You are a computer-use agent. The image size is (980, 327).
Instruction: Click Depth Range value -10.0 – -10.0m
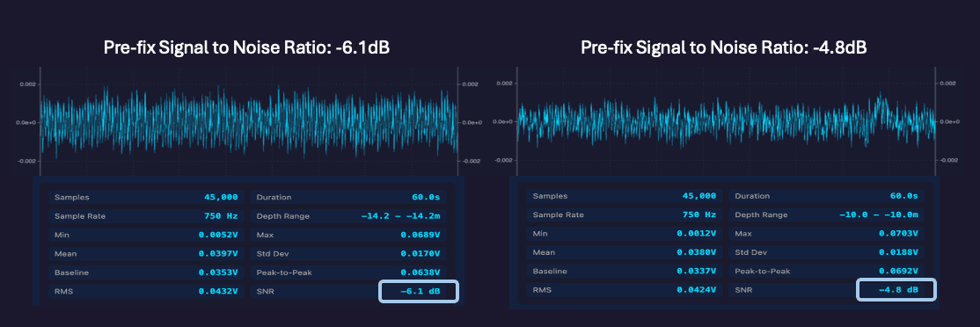[878, 214]
